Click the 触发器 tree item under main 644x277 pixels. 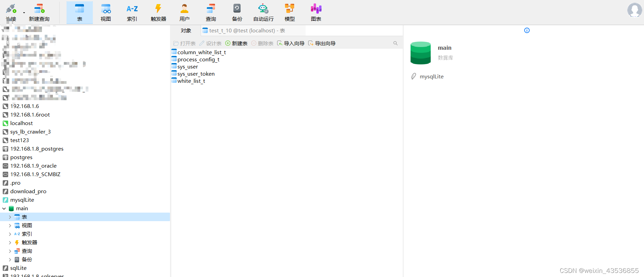(x=29, y=243)
